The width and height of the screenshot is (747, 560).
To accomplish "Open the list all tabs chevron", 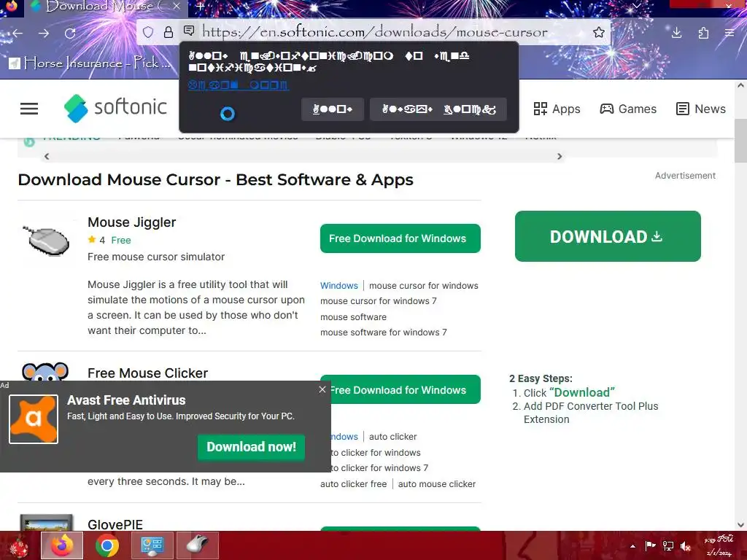I will (636, 6).
